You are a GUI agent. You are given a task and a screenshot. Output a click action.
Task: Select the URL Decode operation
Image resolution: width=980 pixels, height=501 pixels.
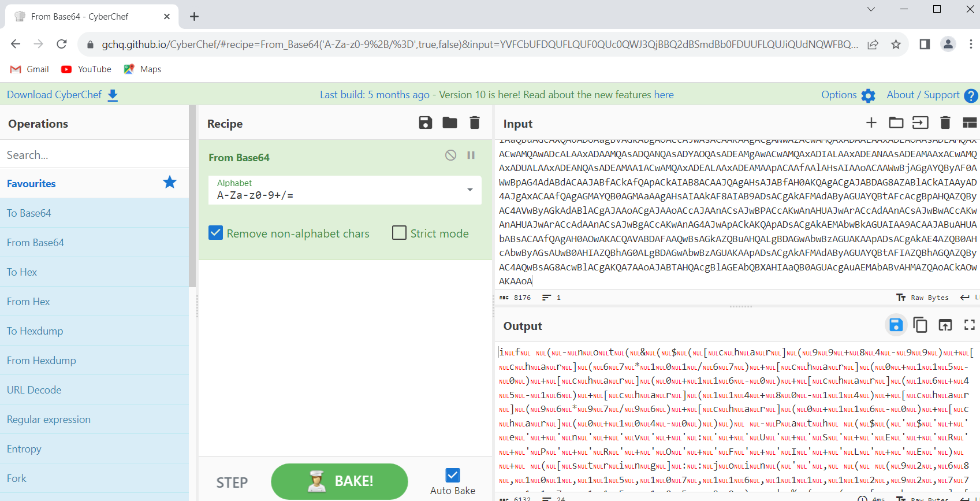tap(94, 389)
